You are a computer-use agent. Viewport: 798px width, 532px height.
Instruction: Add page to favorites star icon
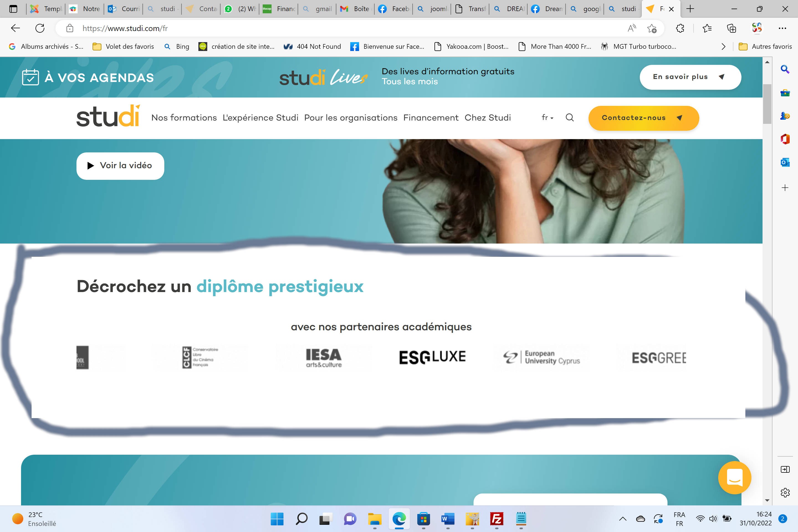point(651,28)
